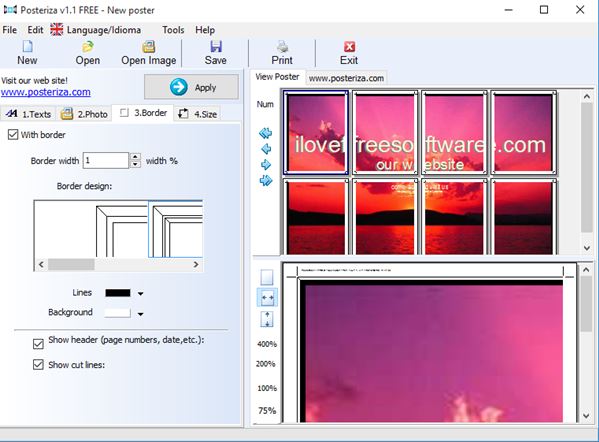The width and height of the screenshot is (599, 442).
Task: Switch to the 1.Texts tab
Action: pos(29,114)
